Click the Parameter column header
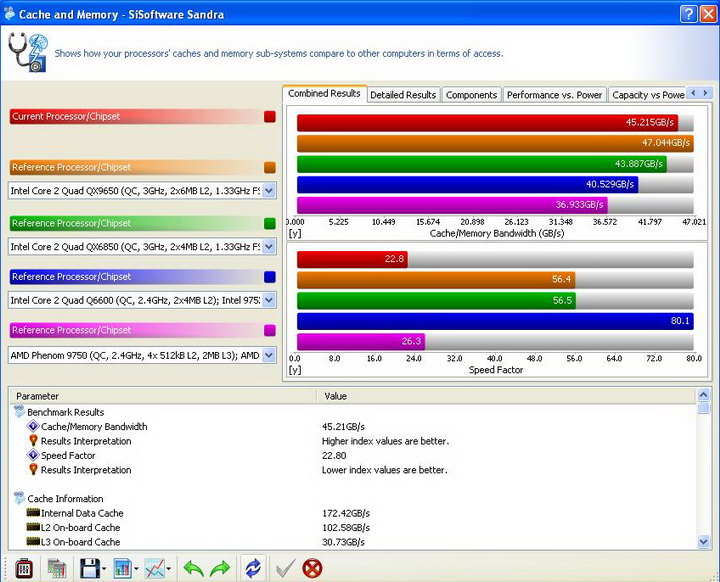Screen dimensions: 720x582 (163, 396)
